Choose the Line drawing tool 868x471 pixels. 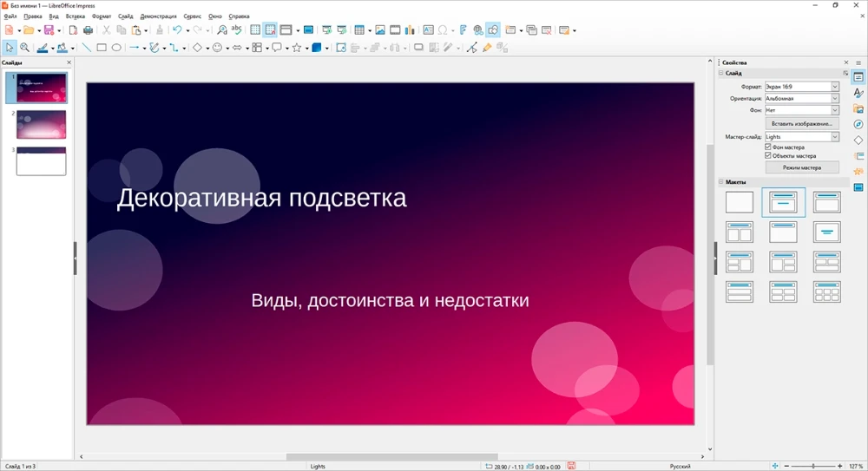coord(86,49)
